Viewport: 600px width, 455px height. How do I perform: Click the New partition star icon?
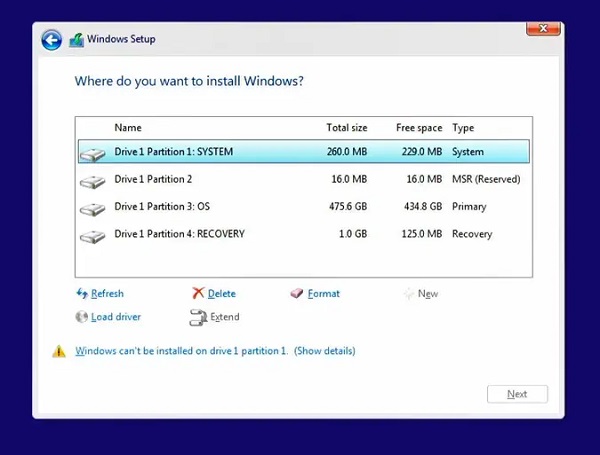[409, 294]
